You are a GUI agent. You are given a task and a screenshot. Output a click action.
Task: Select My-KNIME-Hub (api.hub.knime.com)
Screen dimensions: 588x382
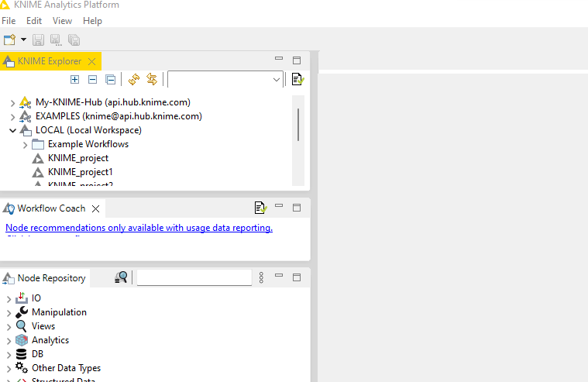coord(113,102)
